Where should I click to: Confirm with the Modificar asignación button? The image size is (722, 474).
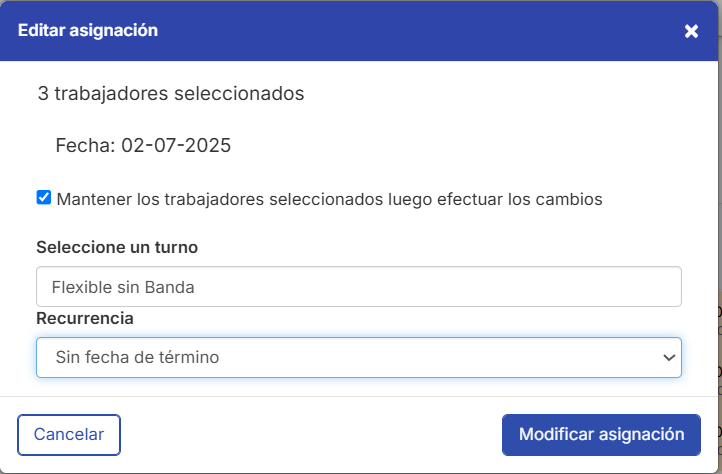coord(601,434)
